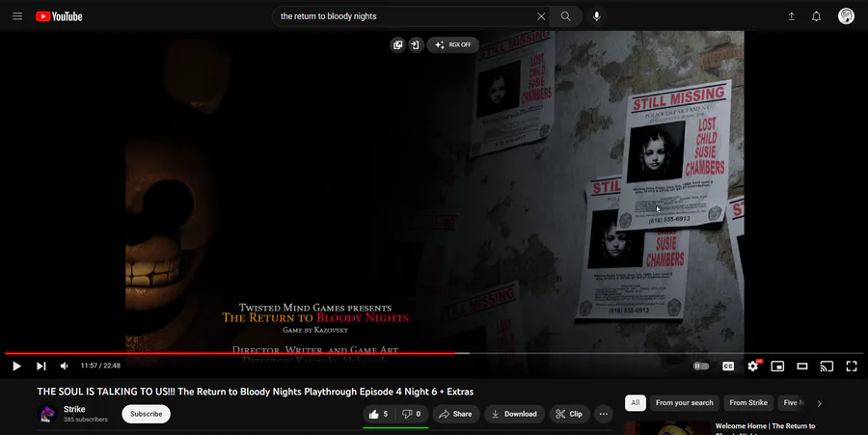
Task: Download the video
Action: click(x=514, y=414)
